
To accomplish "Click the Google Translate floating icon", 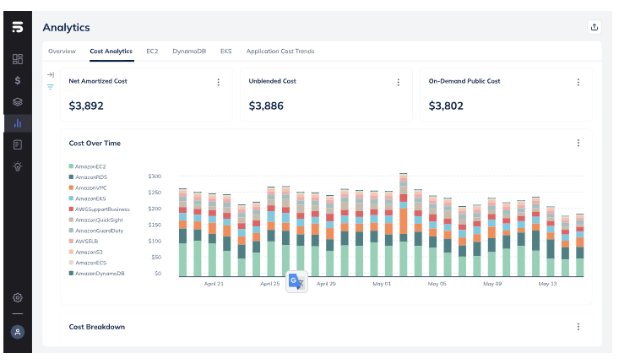I will (x=296, y=282).
